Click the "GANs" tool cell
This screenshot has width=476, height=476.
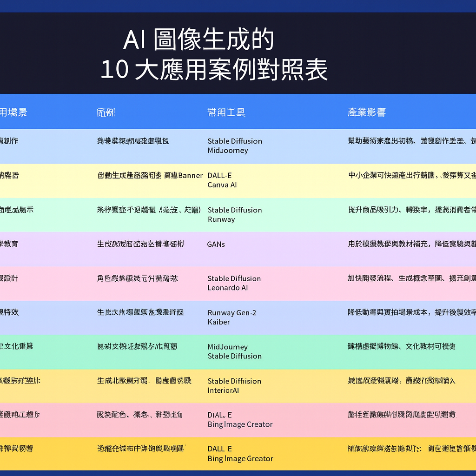click(x=216, y=244)
